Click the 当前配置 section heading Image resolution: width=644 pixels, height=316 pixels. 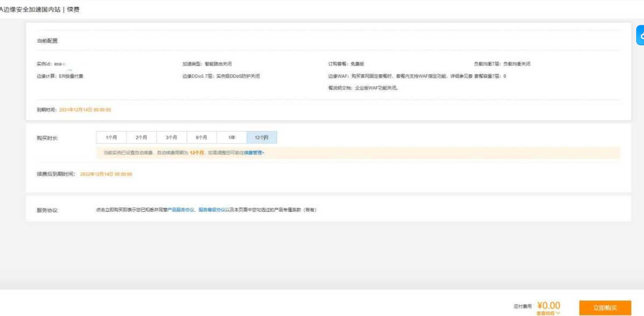pos(47,41)
